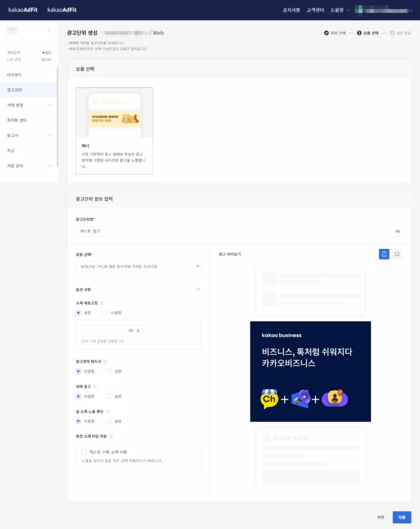Select 설정 radio for 소재 새로고침

coord(79,312)
